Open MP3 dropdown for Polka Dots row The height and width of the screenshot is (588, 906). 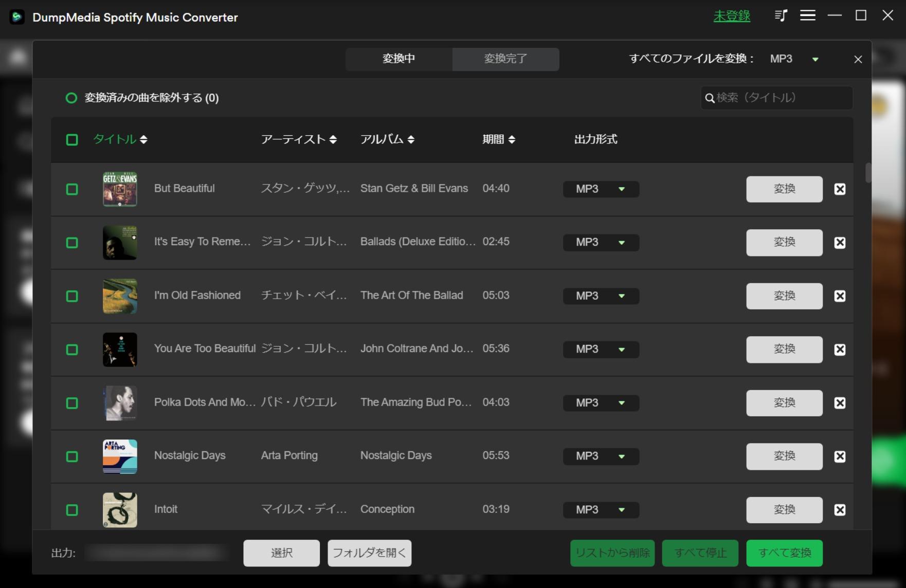601,403
